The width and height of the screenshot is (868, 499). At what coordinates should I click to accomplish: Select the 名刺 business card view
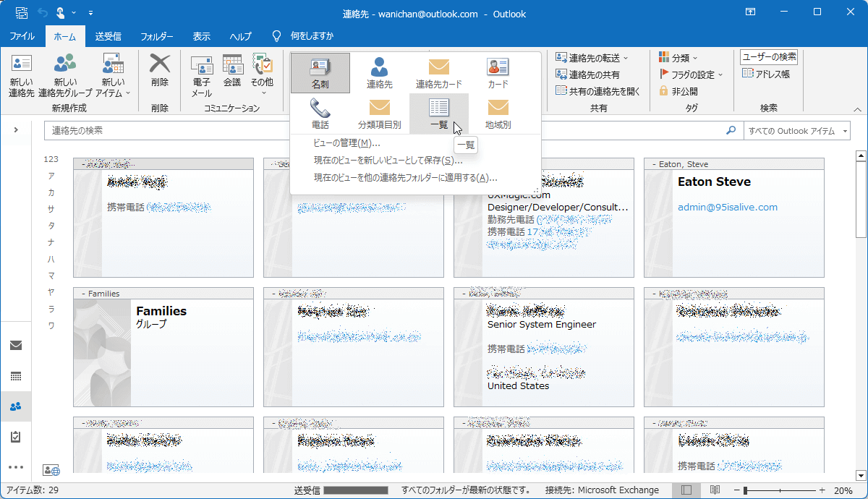320,73
